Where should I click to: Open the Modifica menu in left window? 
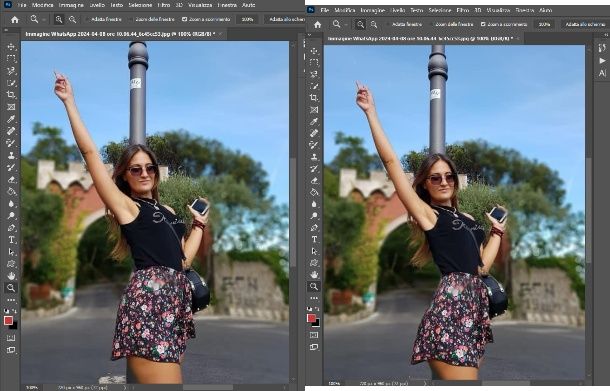pos(43,5)
